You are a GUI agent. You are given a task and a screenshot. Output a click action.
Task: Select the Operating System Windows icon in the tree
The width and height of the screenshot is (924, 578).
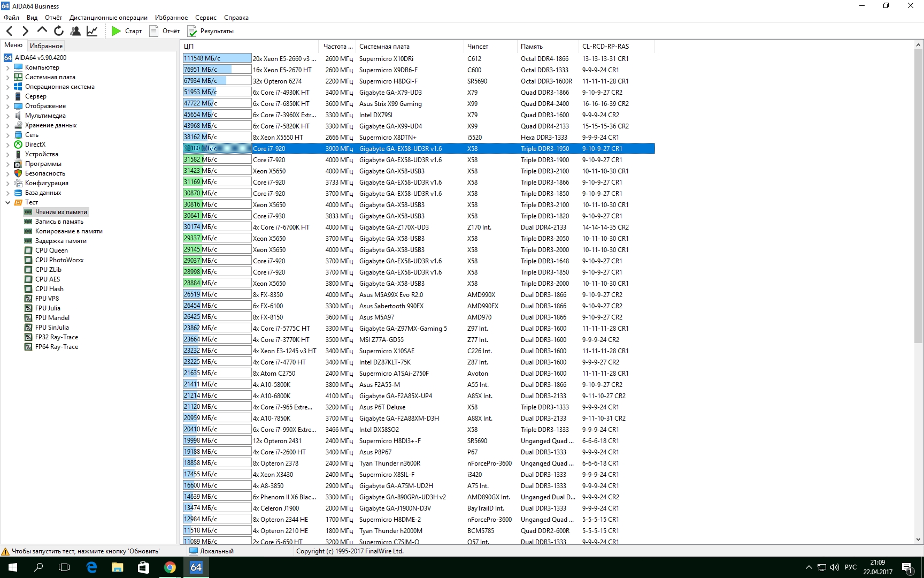point(18,87)
